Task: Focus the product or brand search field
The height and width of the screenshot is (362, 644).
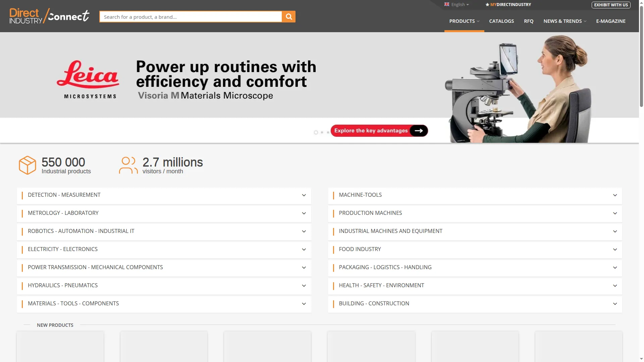Action: click(x=191, y=17)
